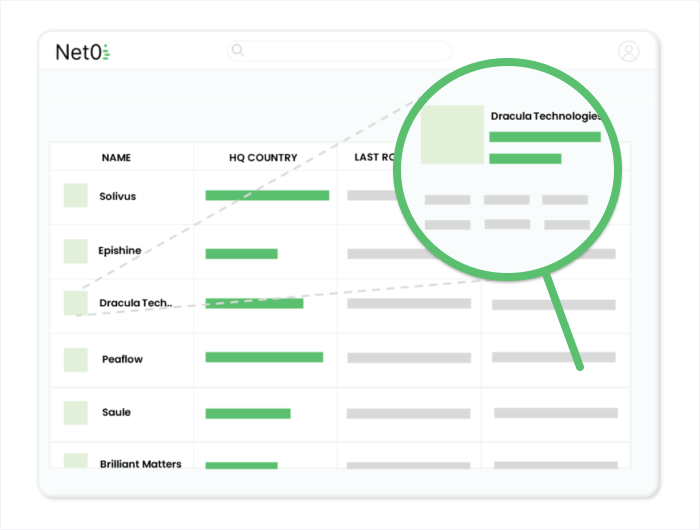
Task: Open the user profile avatar icon
Action: pyautogui.click(x=629, y=51)
